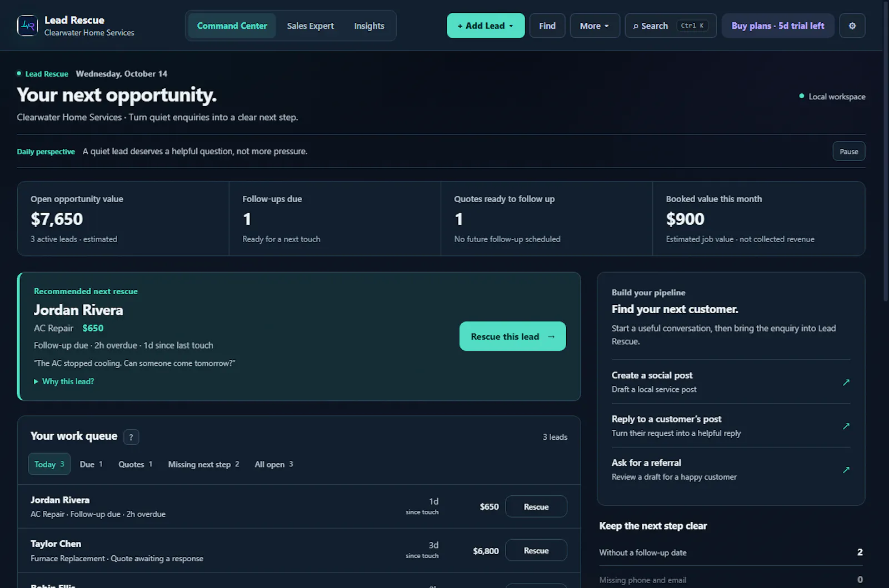Screen dimensions: 889x588
Task: Pause the Daily perspective message
Action: 848,151
